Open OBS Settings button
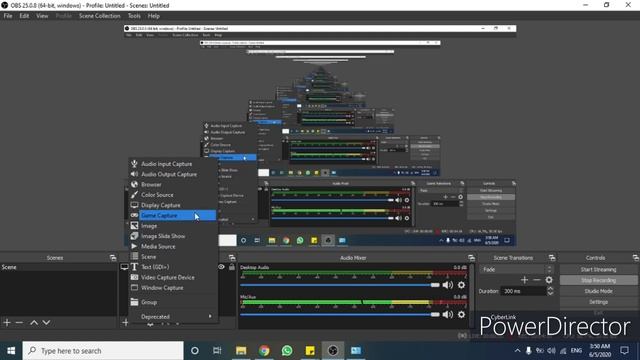The width and height of the screenshot is (640, 360). [598, 302]
